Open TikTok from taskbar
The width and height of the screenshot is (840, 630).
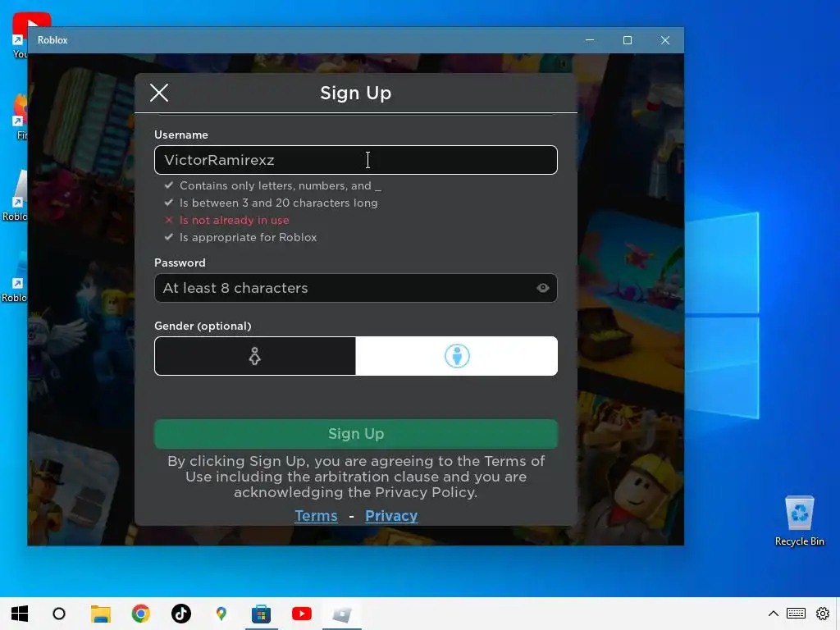point(181,614)
